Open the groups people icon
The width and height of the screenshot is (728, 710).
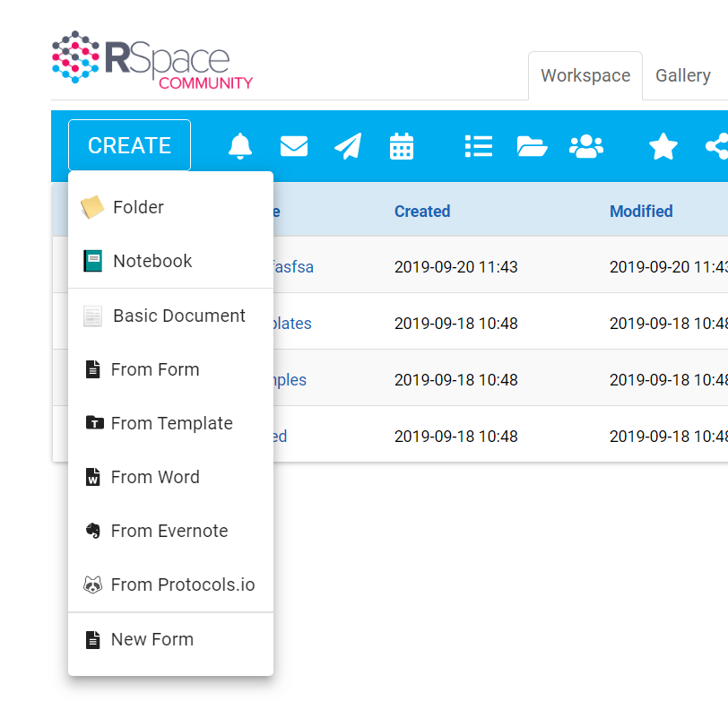586,146
